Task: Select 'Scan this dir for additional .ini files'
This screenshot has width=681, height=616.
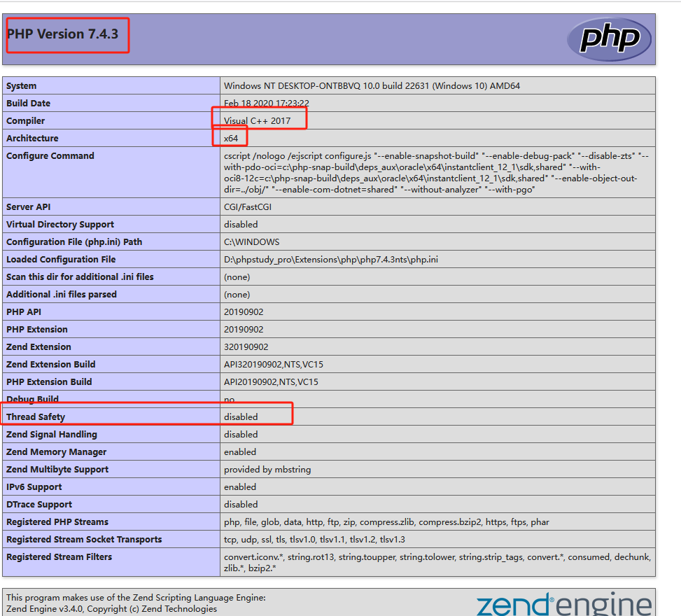Action: pos(80,276)
